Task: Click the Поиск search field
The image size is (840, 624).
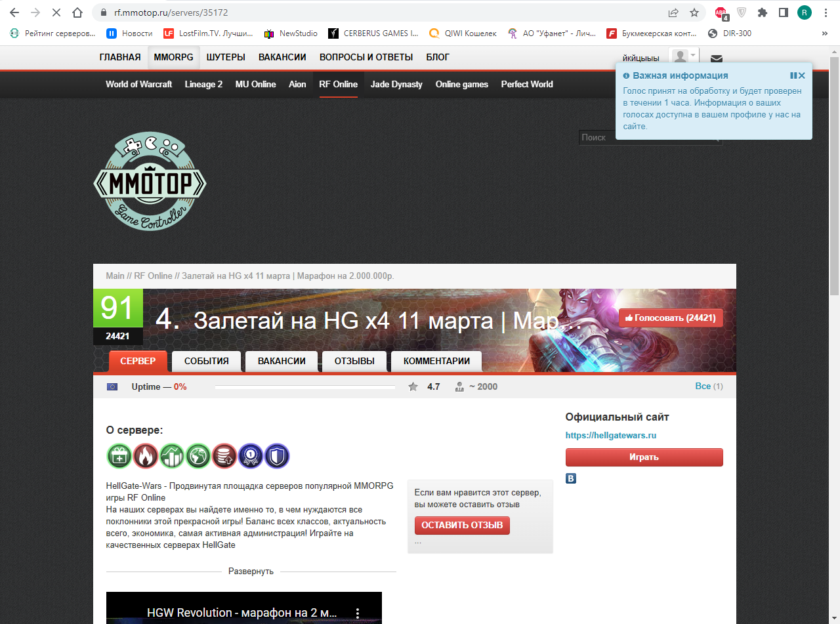Action: pos(650,138)
